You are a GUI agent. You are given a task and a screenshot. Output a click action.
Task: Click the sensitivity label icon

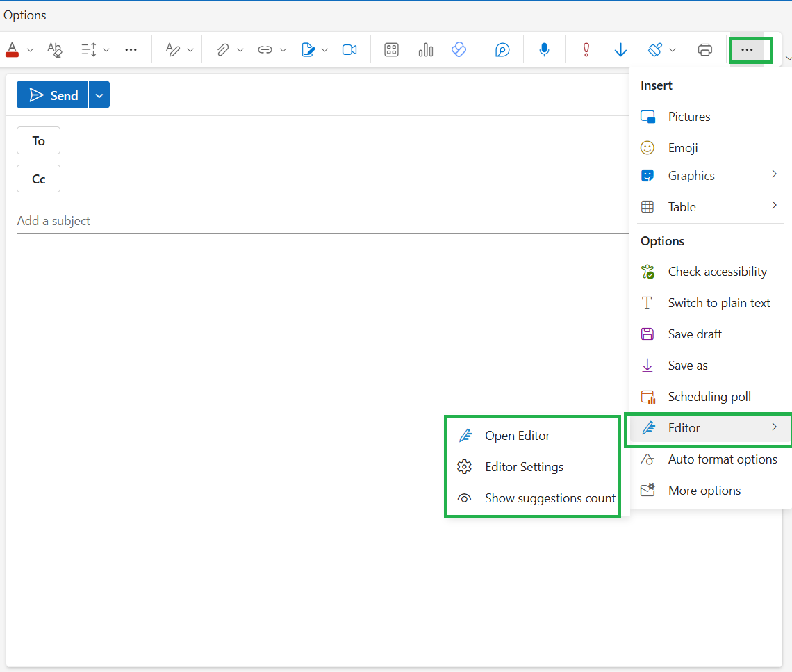pos(655,49)
